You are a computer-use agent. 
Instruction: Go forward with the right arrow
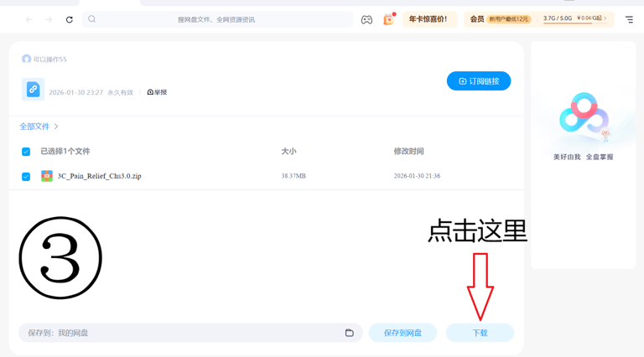[x=49, y=19]
